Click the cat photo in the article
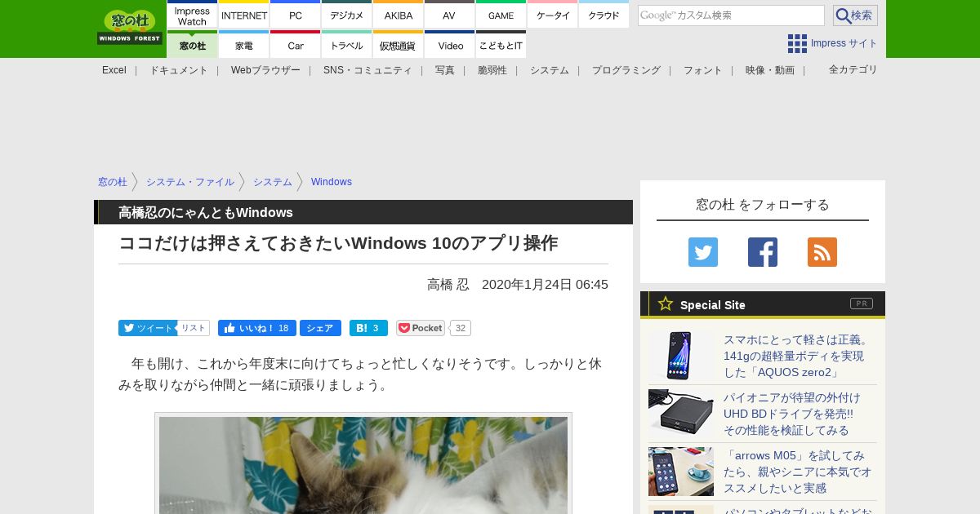This screenshot has height=514, width=980. coord(363,465)
